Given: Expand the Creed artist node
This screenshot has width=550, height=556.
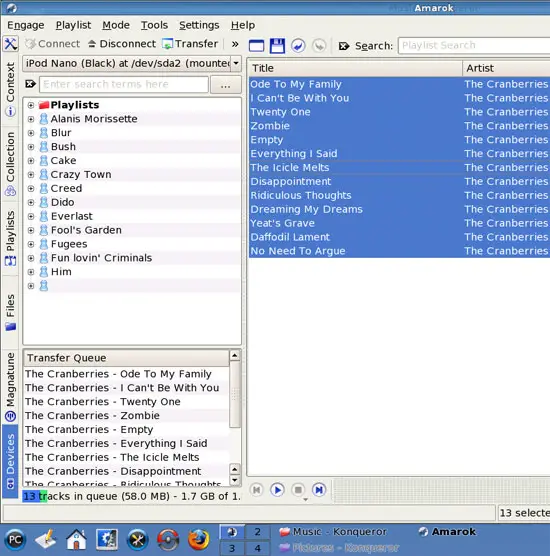Looking at the screenshot, I should (31, 188).
